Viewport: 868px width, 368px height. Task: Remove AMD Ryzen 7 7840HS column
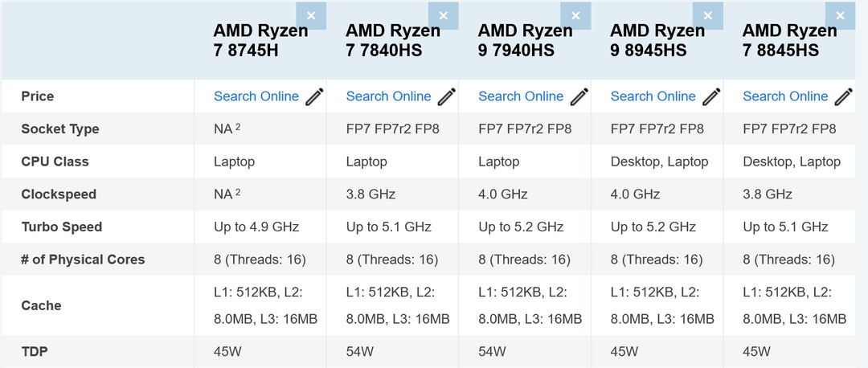[444, 16]
